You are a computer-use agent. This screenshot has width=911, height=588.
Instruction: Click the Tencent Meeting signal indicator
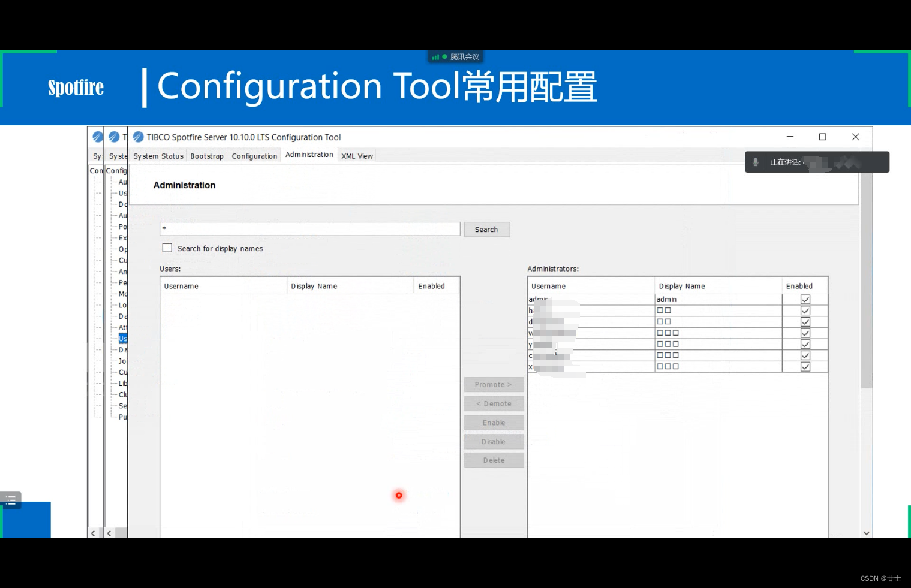(435, 57)
